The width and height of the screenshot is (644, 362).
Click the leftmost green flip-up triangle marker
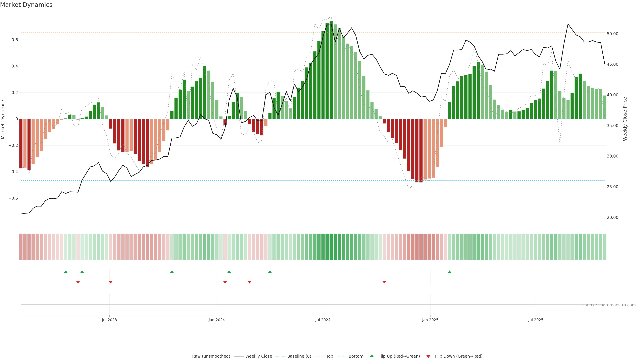point(66,272)
